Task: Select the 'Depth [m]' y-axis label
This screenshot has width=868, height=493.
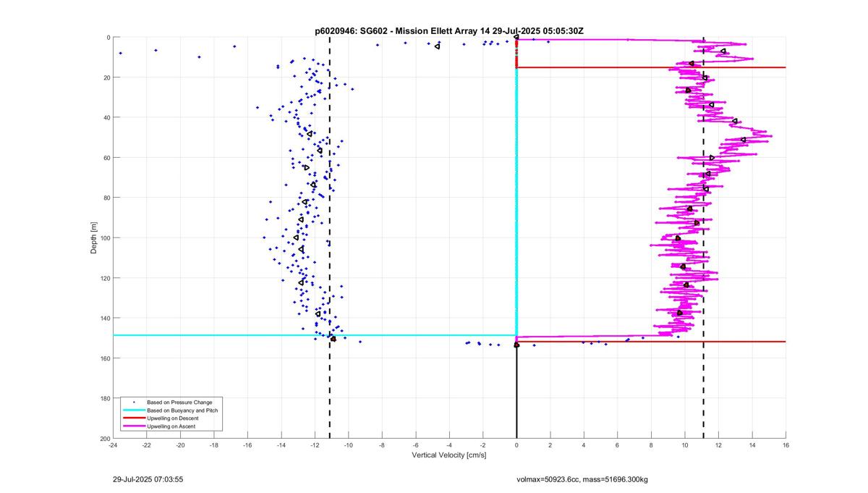Action: click(x=93, y=238)
